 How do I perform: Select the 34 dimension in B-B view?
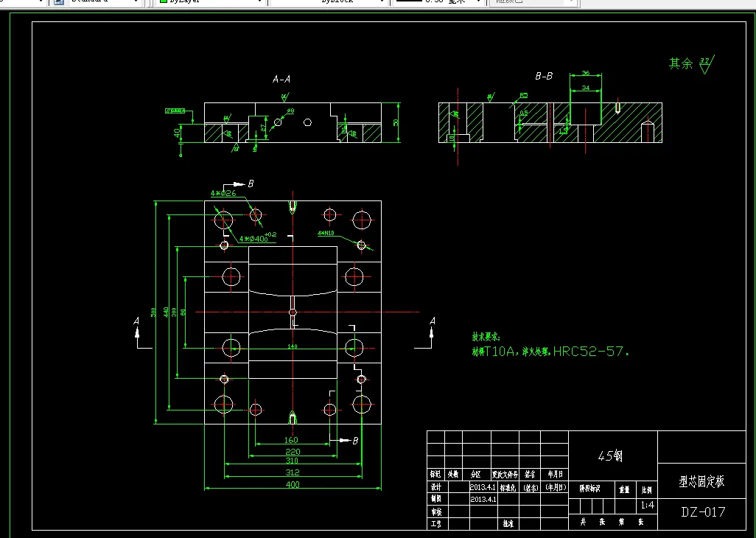coord(585,88)
